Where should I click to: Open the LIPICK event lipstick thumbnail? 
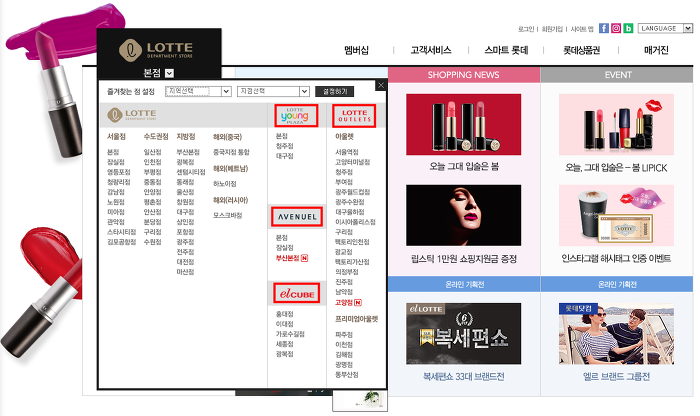pyautogui.click(x=616, y=125)
